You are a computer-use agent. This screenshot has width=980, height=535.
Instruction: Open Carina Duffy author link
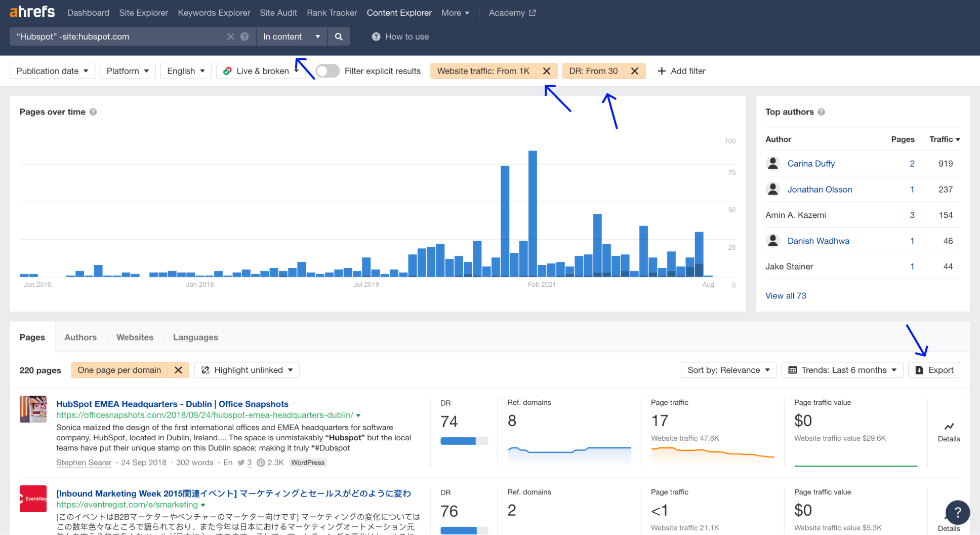(x=811, y=164)
